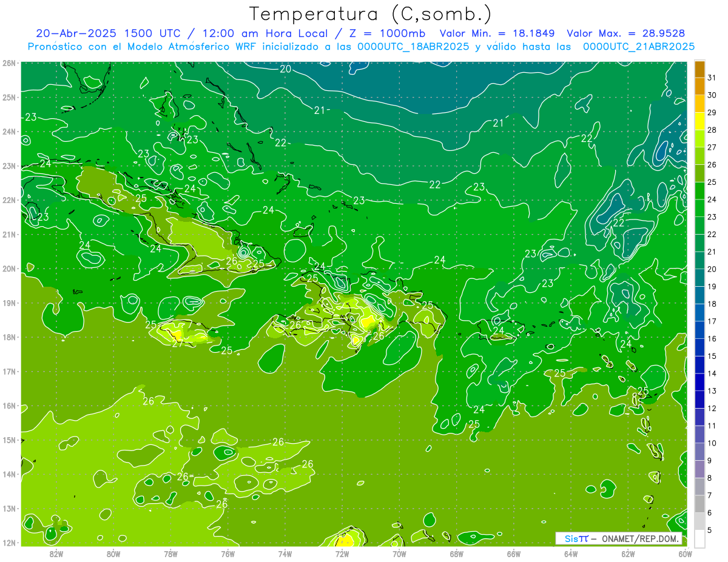Click the longitude axis label "76W"
728x562 pixels.
[227, 554]
